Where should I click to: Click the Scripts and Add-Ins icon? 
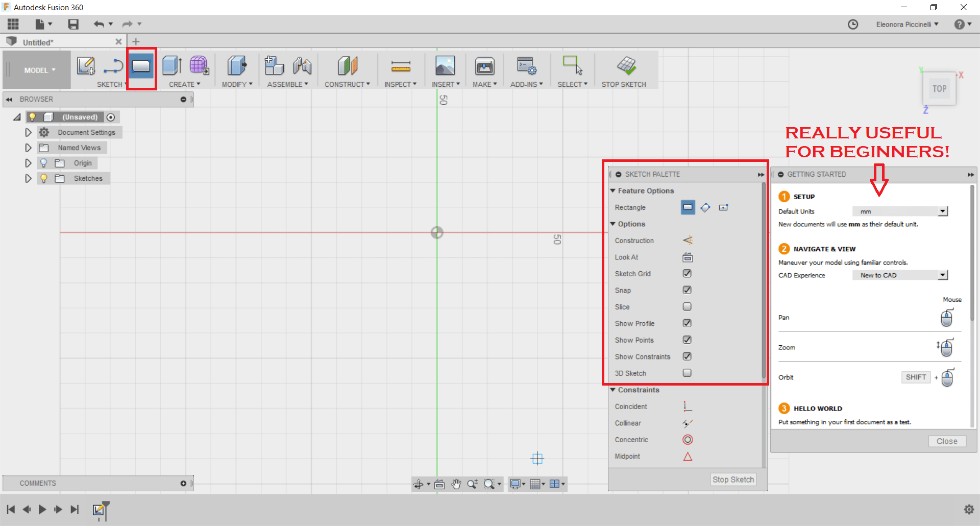(526, 66)
